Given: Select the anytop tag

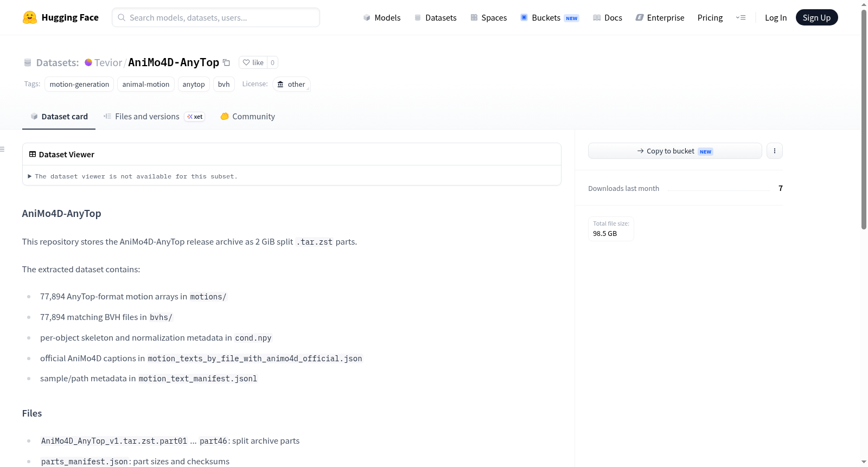Looking at the screenshot, I should click(x=194, y=84).
